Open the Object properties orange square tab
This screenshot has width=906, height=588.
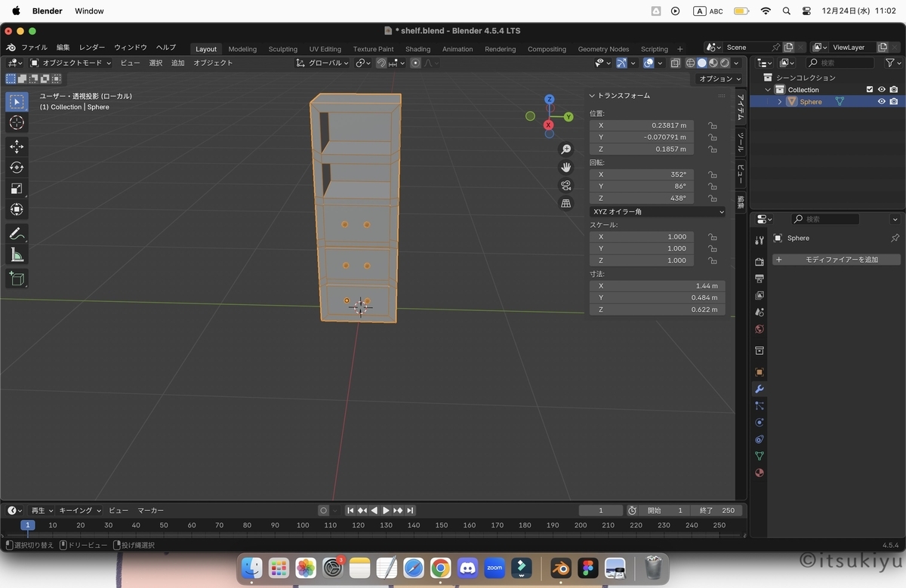pyautogui.click(x=760, y=372)
